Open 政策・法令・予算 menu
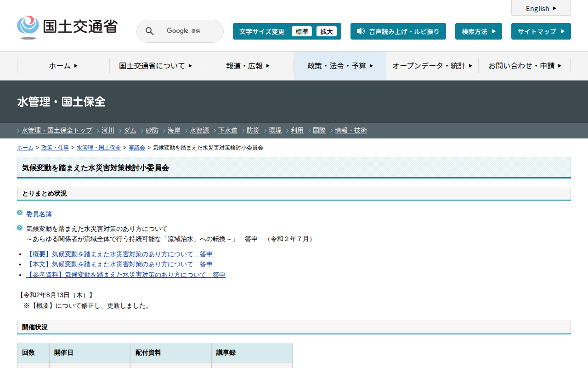 (x=340, y=66)
